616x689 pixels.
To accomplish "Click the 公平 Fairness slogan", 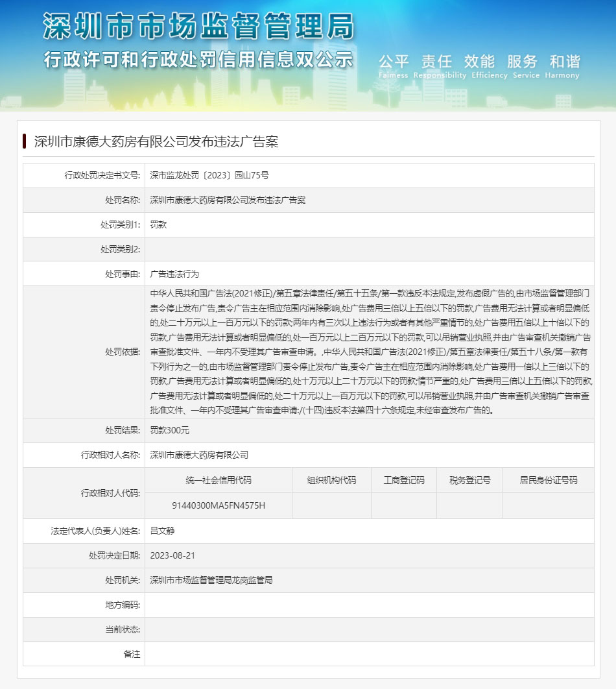I will (394, 66).
